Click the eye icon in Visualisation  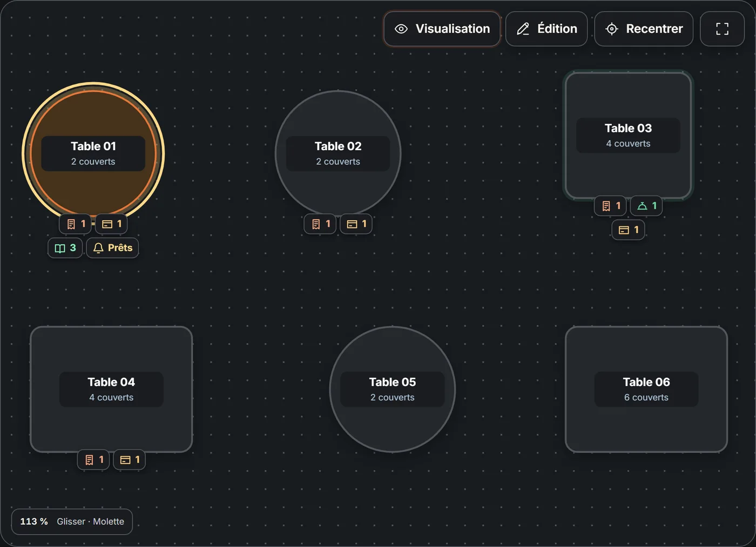(x=401, y=29)
